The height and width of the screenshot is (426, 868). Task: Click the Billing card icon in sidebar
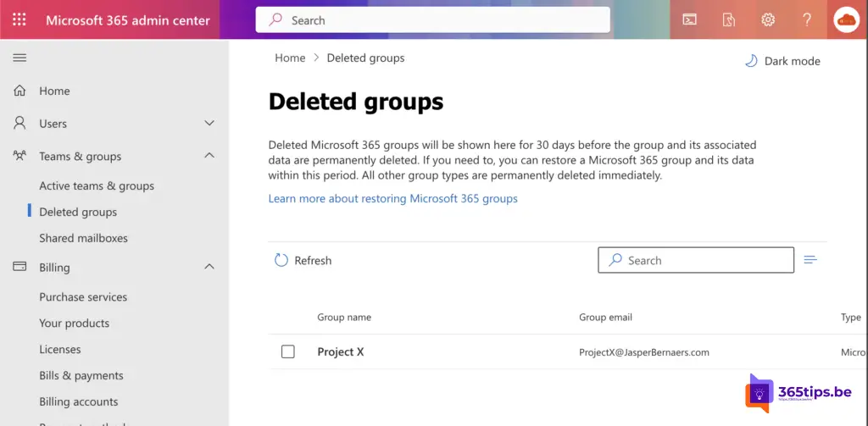(x=20, y=267)
